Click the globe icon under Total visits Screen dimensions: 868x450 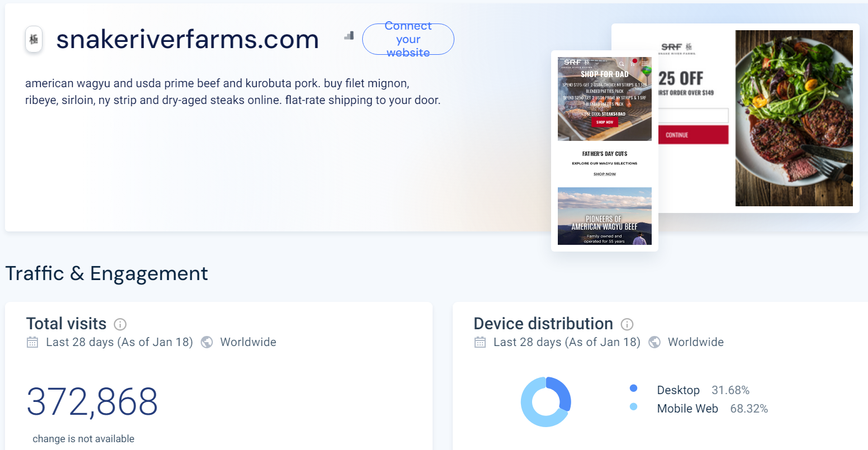click(207, 342)
